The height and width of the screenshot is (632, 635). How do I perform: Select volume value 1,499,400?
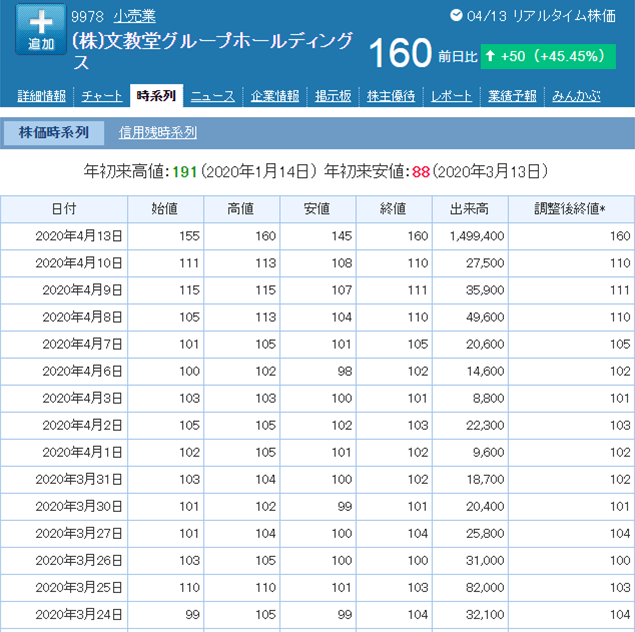pos(477,236)
